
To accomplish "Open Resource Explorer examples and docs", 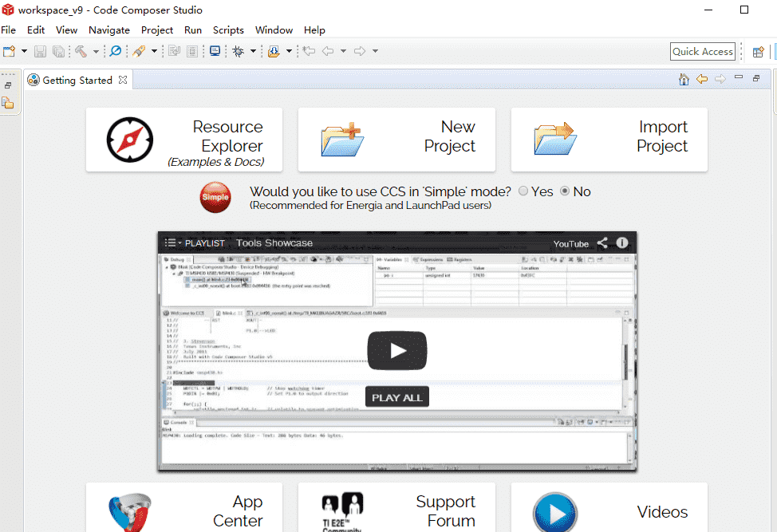I will coord(184,140).
